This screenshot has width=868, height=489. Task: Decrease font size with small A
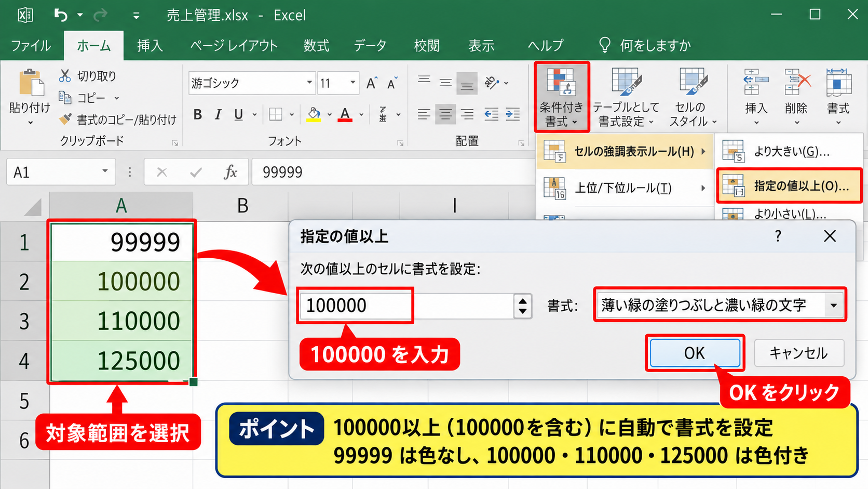tap(392, 83)
